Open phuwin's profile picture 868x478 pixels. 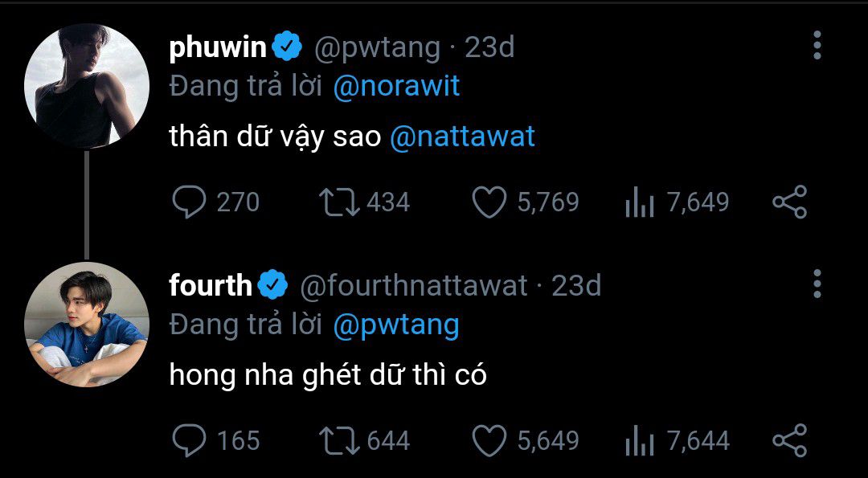tap(87, 86)
